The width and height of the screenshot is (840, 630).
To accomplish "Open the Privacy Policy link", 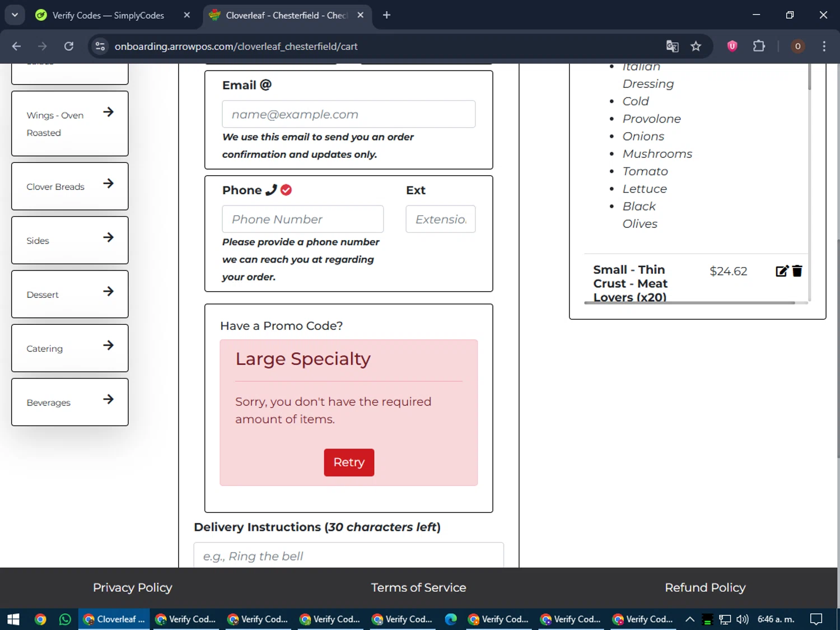I will point(133,587).
